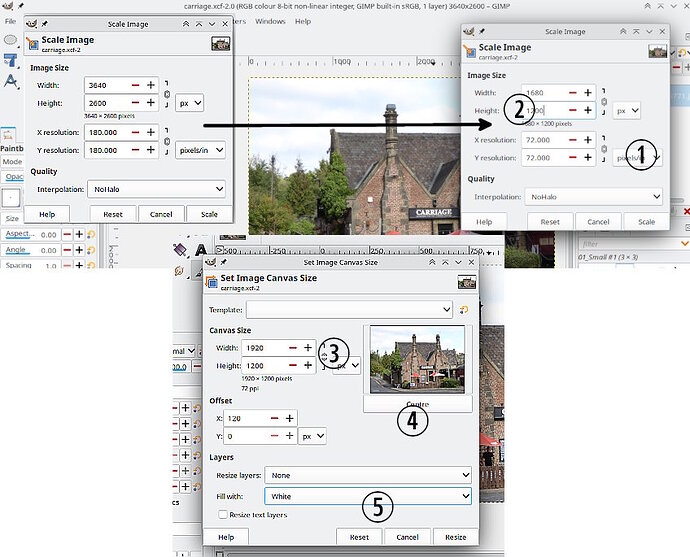
Task: Toggle X/Y resolution chain link in left Scale Image
Action: click(167, 141)
